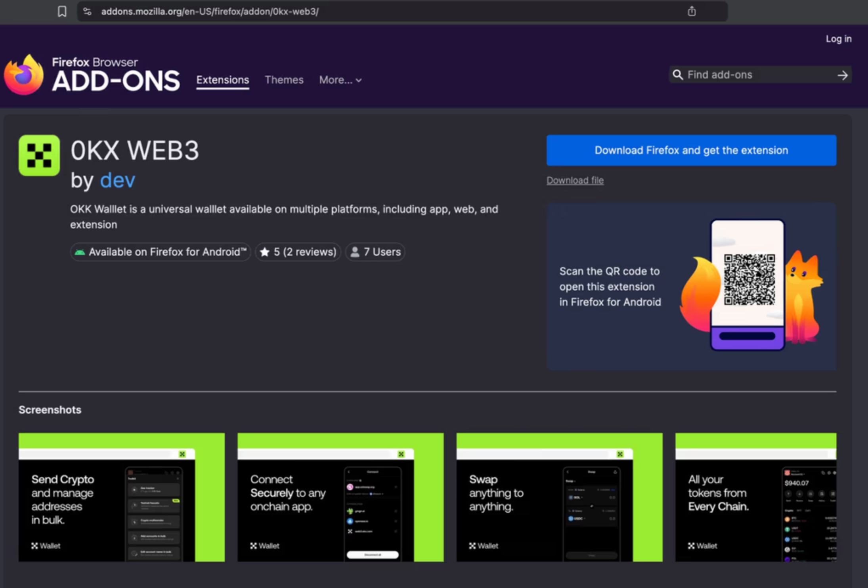Viewport: 868px width, 588px height.
Task: Open the Extensions tab
Action: pos(223,80)
